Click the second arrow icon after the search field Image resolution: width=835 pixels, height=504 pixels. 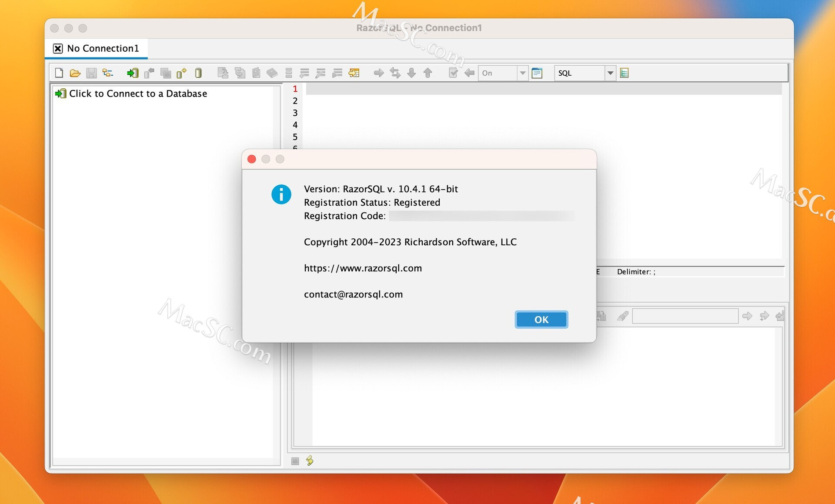[764, 316]
